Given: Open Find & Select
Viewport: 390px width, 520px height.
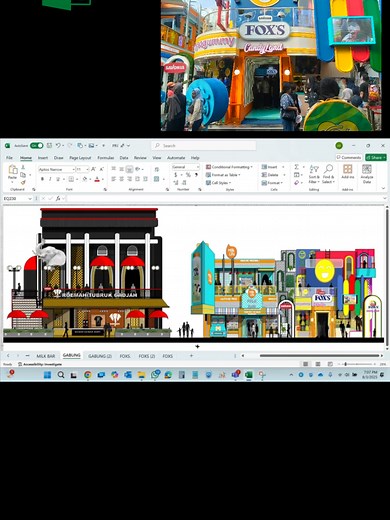Looking at the screenshot, I should point(328,174).
